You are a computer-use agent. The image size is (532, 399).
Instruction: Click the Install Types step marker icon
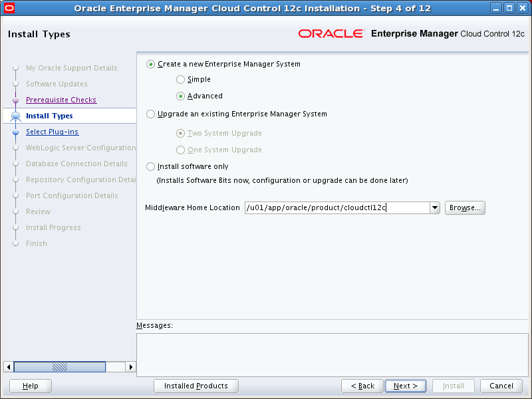[15, 116]
